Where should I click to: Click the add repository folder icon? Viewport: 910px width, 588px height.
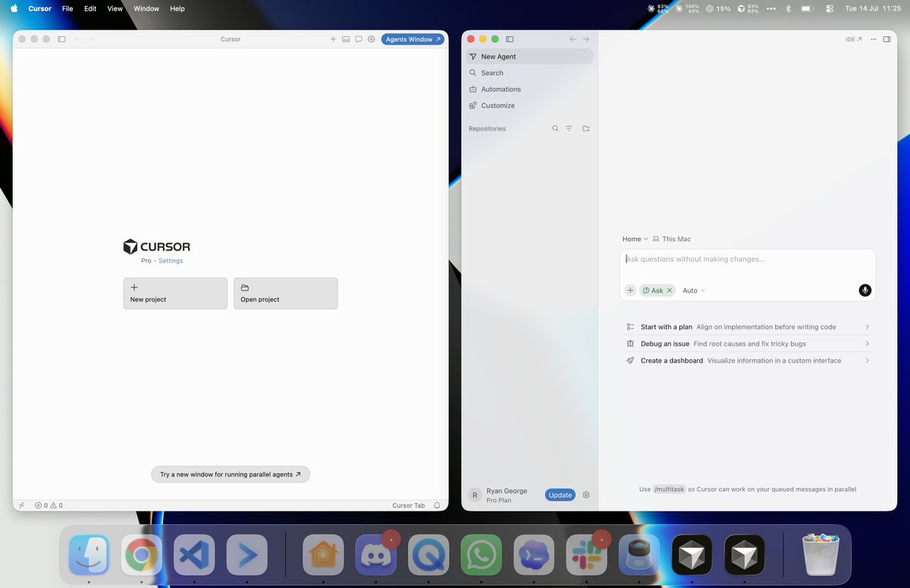pyautogui.click(x=586, y=129)
